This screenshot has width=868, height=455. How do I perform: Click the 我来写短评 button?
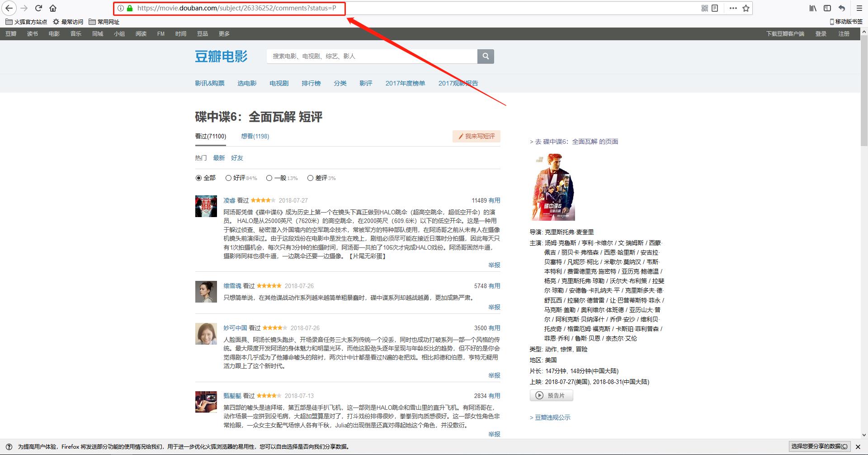point(476,136)
